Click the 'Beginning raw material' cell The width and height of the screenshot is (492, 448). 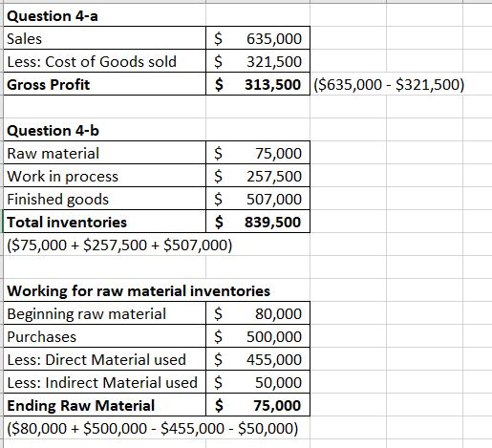(104, 313)
